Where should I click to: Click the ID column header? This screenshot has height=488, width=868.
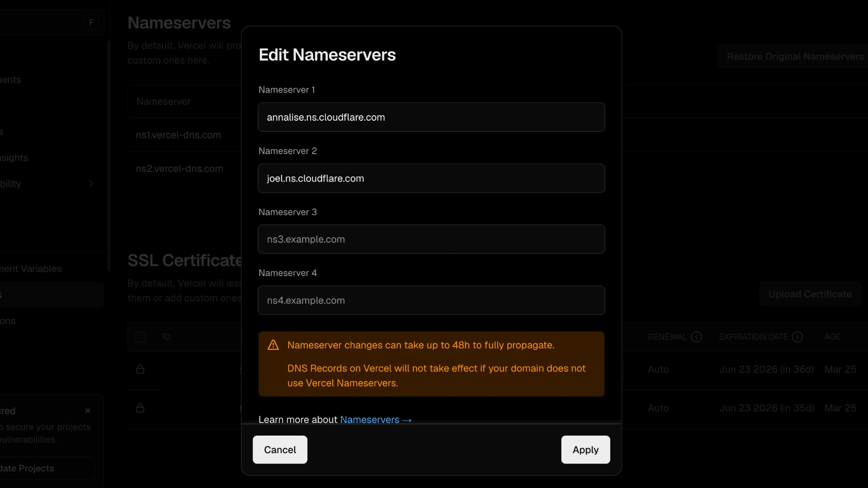(x=166, y=337)
